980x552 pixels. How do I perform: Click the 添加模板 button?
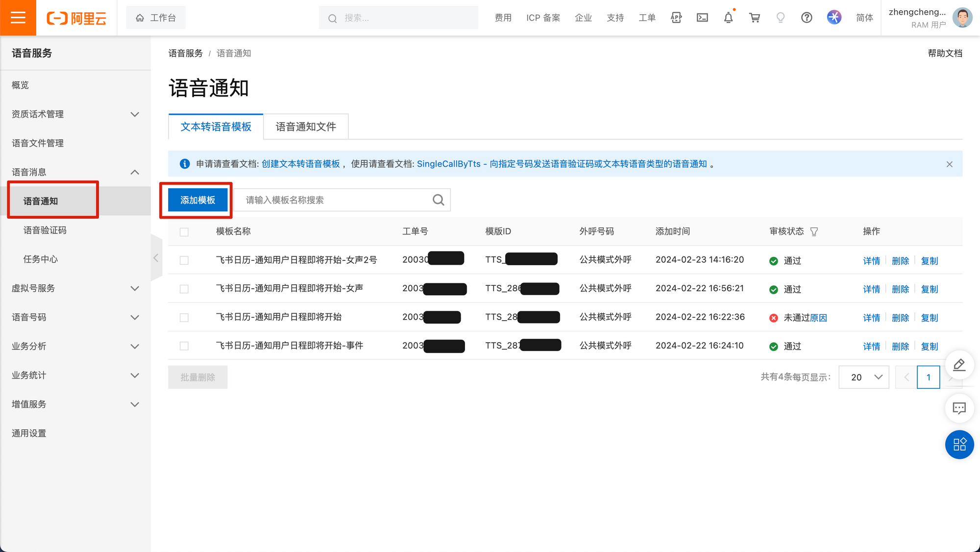click(197, 200)
